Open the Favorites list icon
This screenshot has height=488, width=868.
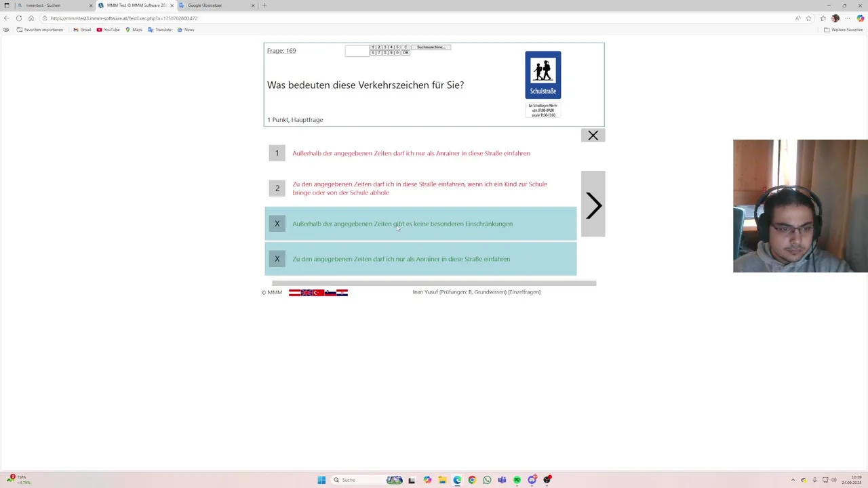(x=823, y=18)
